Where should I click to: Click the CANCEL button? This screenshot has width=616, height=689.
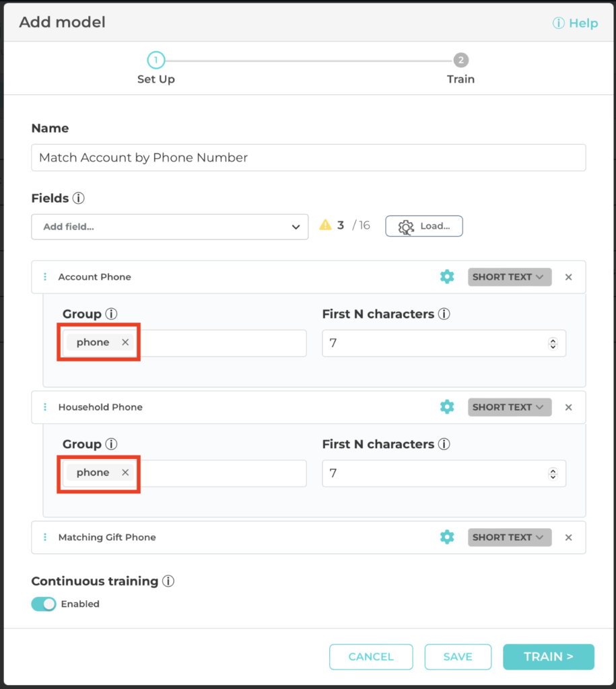[x=371, y=657]
